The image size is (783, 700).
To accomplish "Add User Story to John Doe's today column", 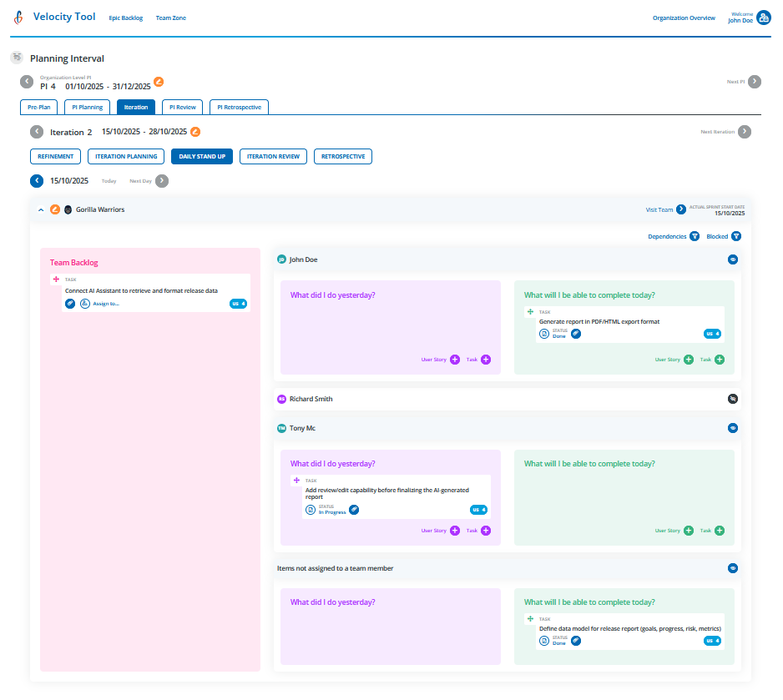I will tap(689, 360).
